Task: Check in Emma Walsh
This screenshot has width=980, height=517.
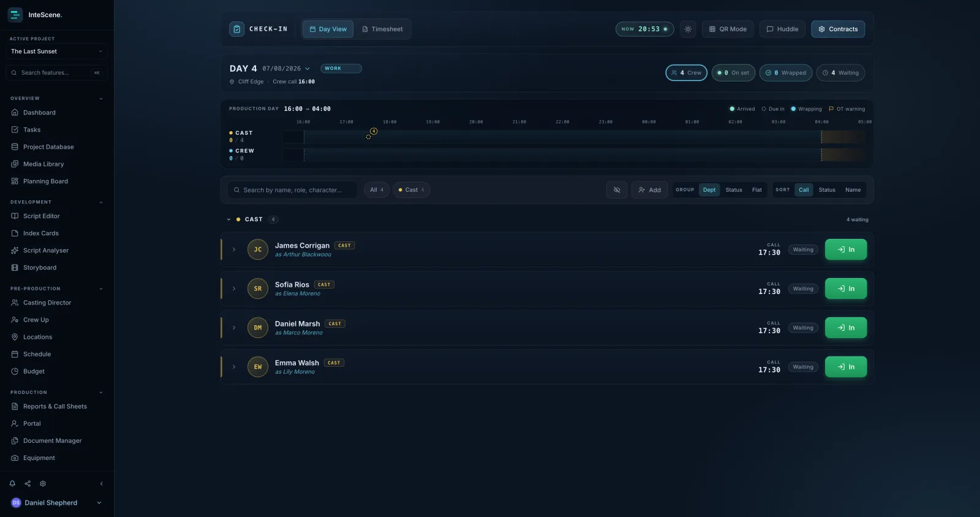Action: (846, 367)
